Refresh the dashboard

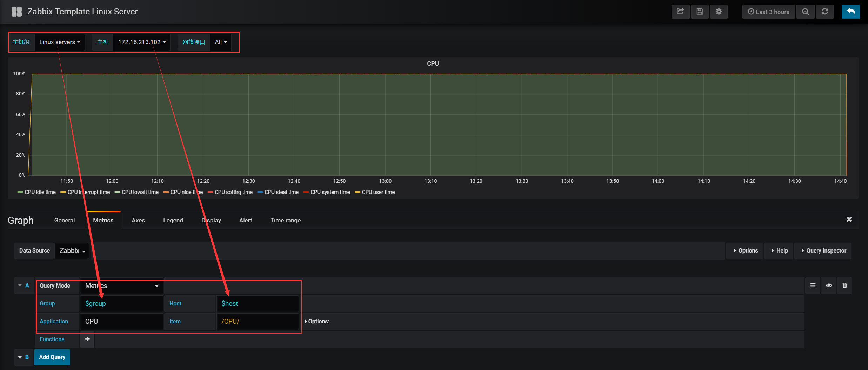(825, 12)
